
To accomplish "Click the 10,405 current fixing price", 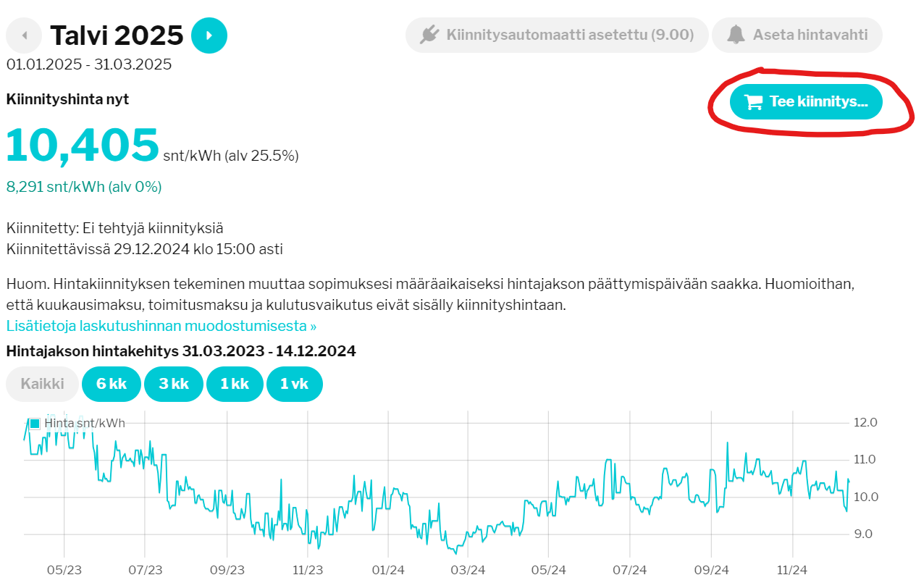I will point(83,145).
